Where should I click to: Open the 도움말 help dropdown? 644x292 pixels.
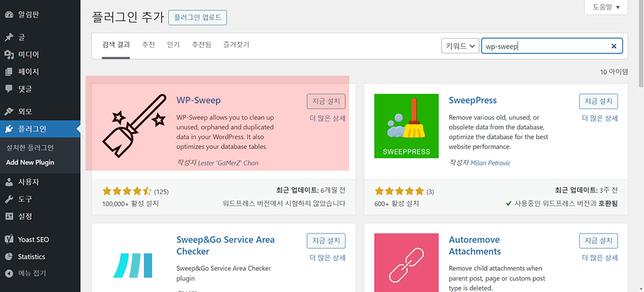tap(606, 7)
